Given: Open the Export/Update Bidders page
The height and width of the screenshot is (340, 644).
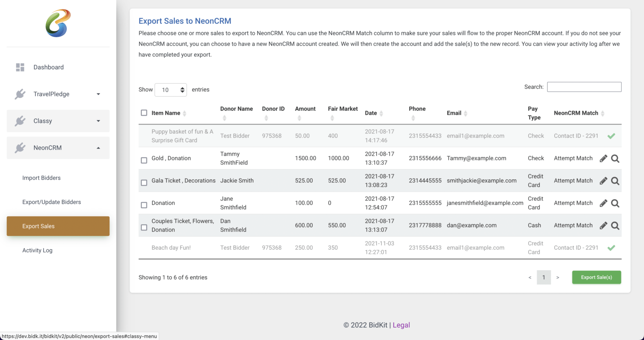Looking at the screenshot, I should 52,202.
